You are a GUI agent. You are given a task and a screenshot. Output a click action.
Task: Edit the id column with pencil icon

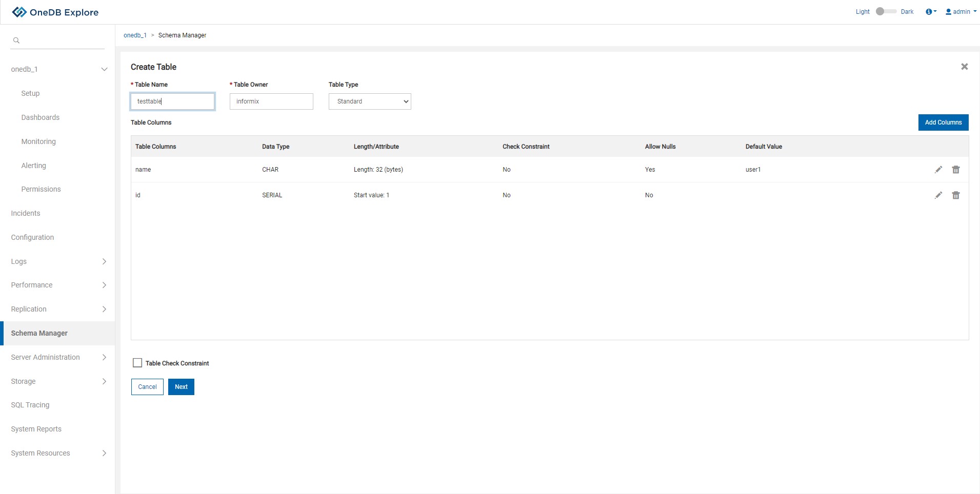click(x=938, y=195)
